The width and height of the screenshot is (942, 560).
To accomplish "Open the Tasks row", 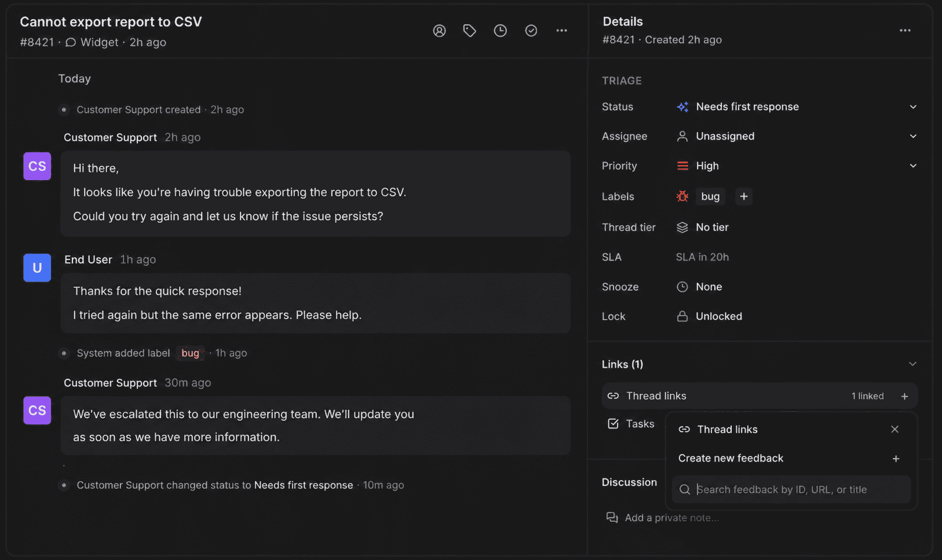I will [x=633, y=424].
